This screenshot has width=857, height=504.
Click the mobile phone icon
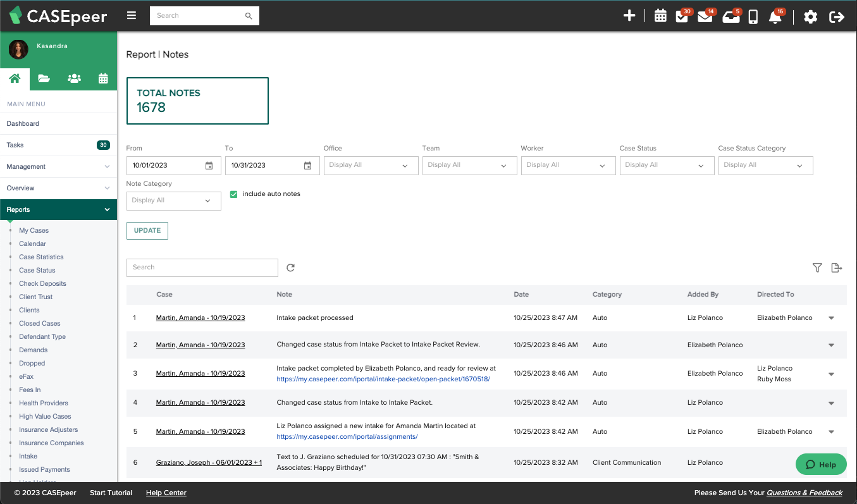(x=753, y=16)
